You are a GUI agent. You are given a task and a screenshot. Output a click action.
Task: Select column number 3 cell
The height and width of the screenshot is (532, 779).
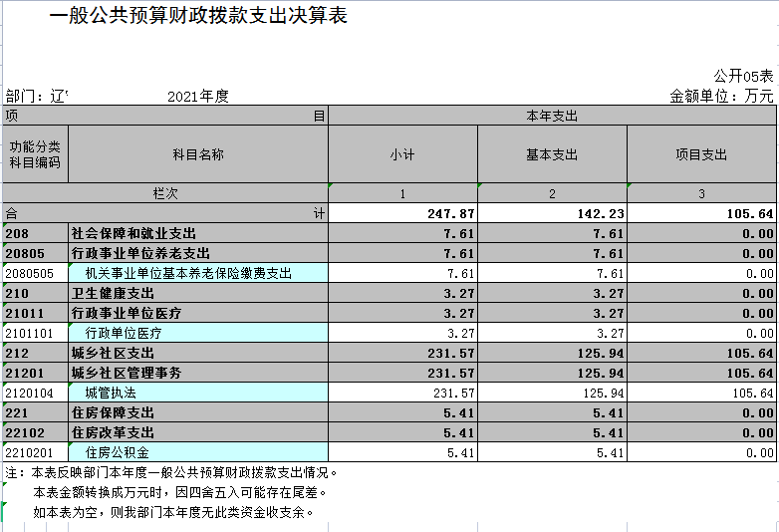point(701,192)
